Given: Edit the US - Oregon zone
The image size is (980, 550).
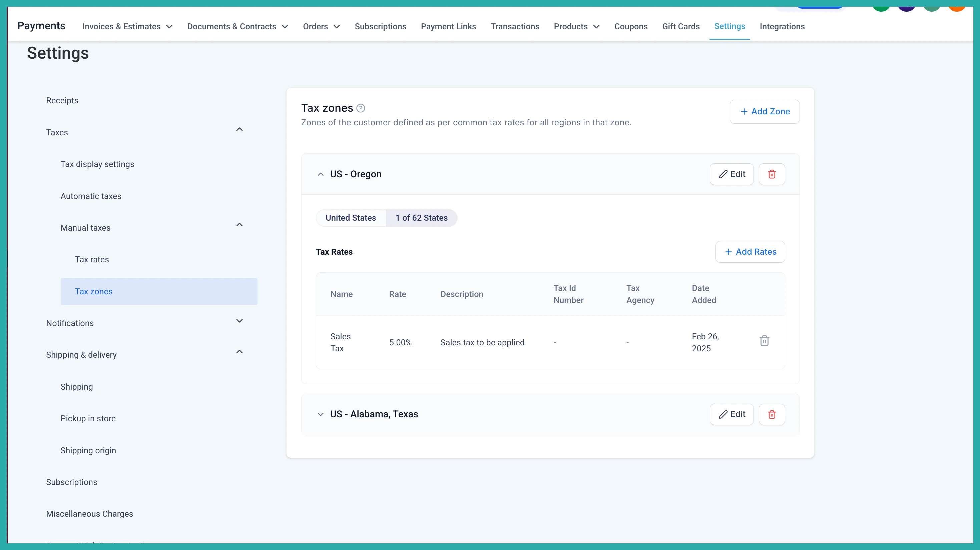Looking at the screenshot, I should click(731, 174).
